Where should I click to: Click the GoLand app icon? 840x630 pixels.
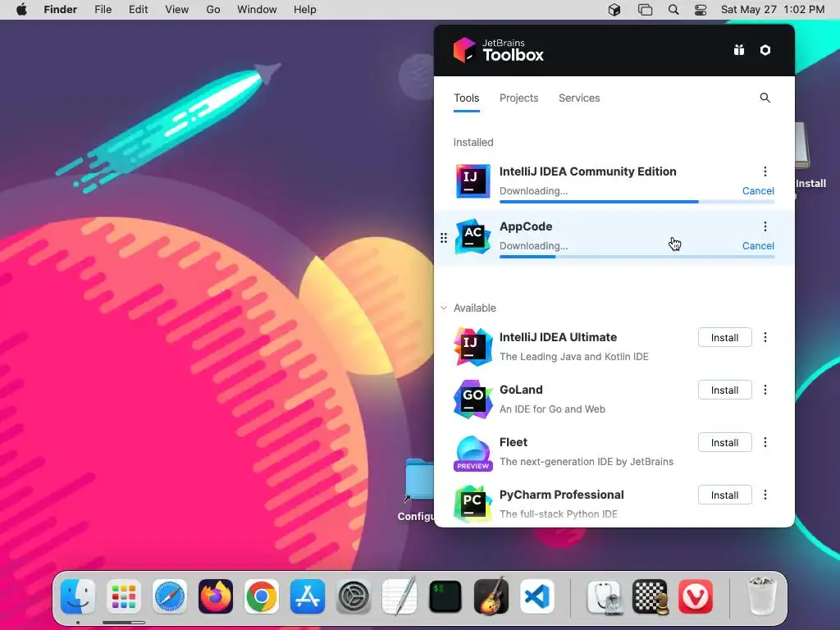[x=472, y=399]
